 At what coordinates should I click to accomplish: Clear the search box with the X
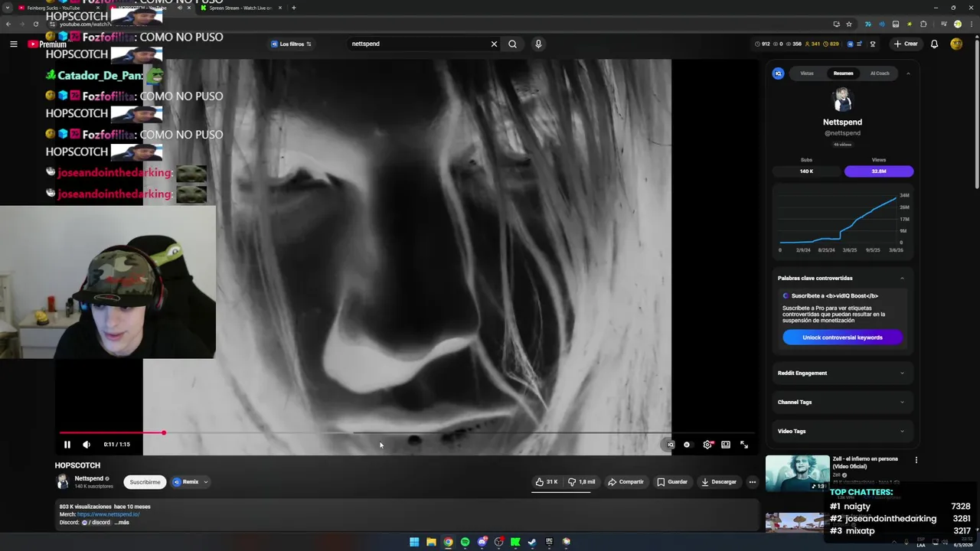click(494, 44)
